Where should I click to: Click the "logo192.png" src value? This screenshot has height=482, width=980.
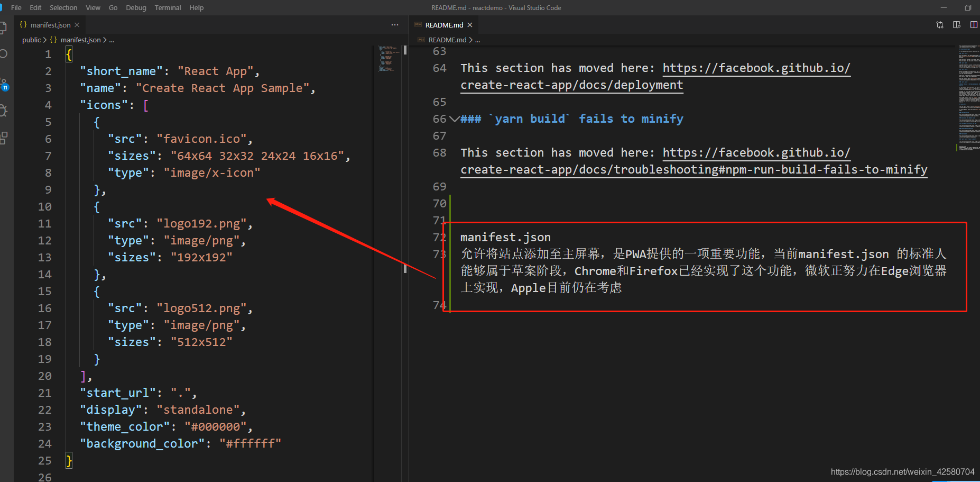(x=201, y=224)
